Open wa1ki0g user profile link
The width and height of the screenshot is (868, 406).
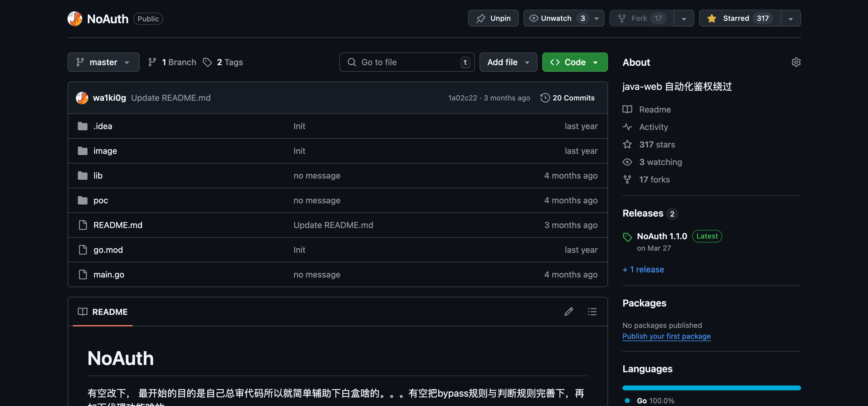click(109, 98)
